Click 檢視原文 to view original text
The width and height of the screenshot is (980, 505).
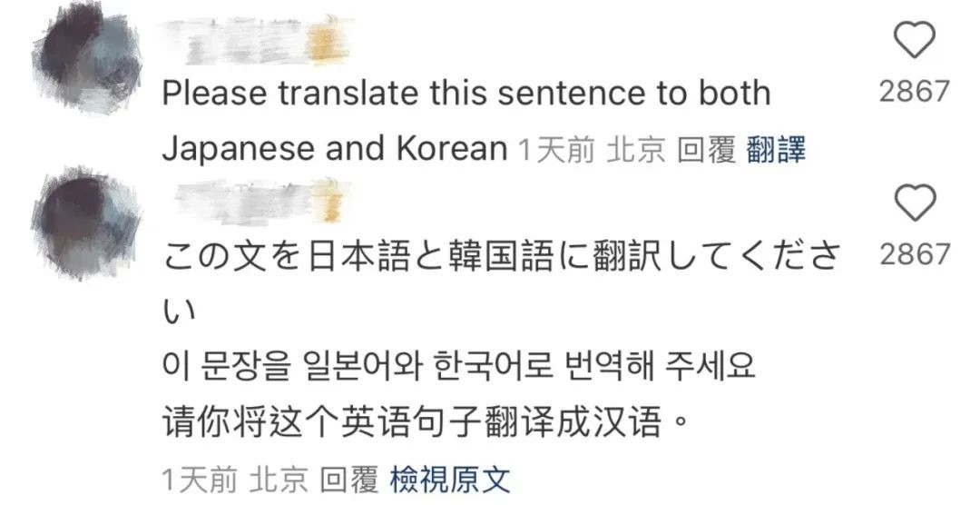(450, 477)
